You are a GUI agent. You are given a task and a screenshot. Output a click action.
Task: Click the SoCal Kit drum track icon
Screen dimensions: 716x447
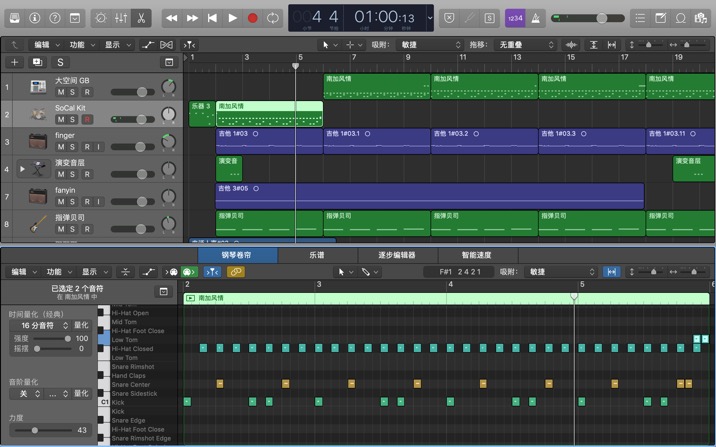tap(38, 114)
